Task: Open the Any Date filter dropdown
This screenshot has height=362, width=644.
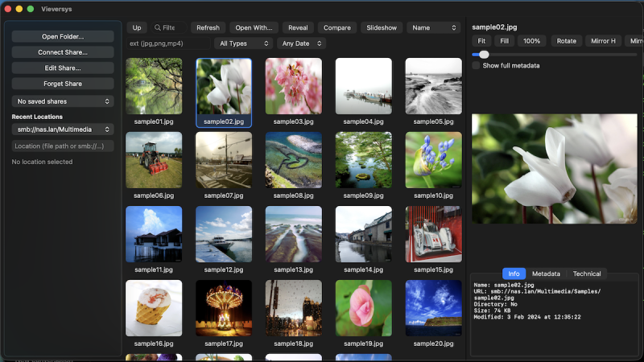Action: (301, 43)
